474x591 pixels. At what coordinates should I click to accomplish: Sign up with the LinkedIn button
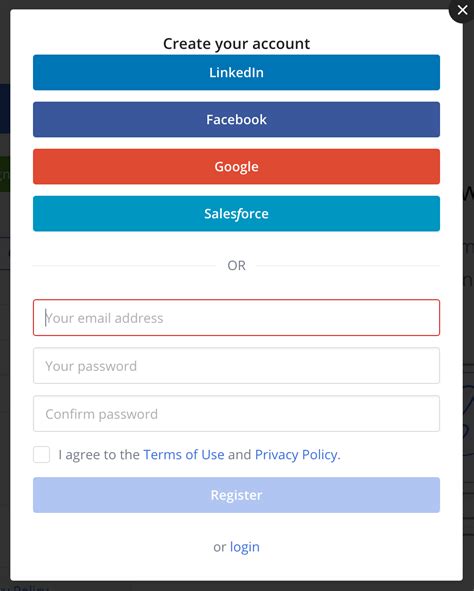pyautogui.click(x=236, y=72)
